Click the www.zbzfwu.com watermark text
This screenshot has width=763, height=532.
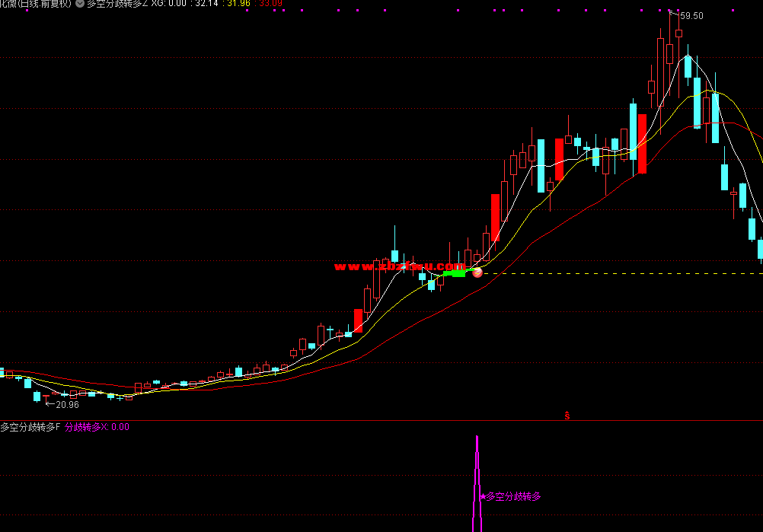[x=400, y=266]
